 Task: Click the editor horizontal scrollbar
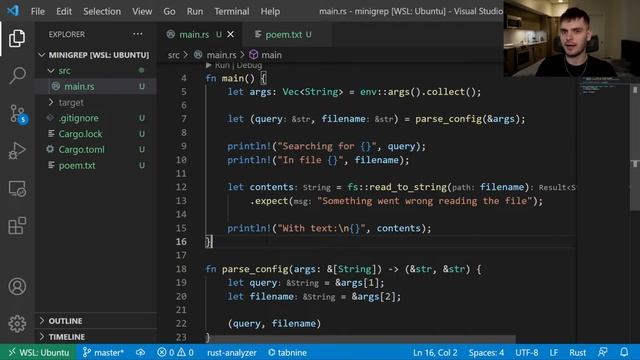pos(363,340)
